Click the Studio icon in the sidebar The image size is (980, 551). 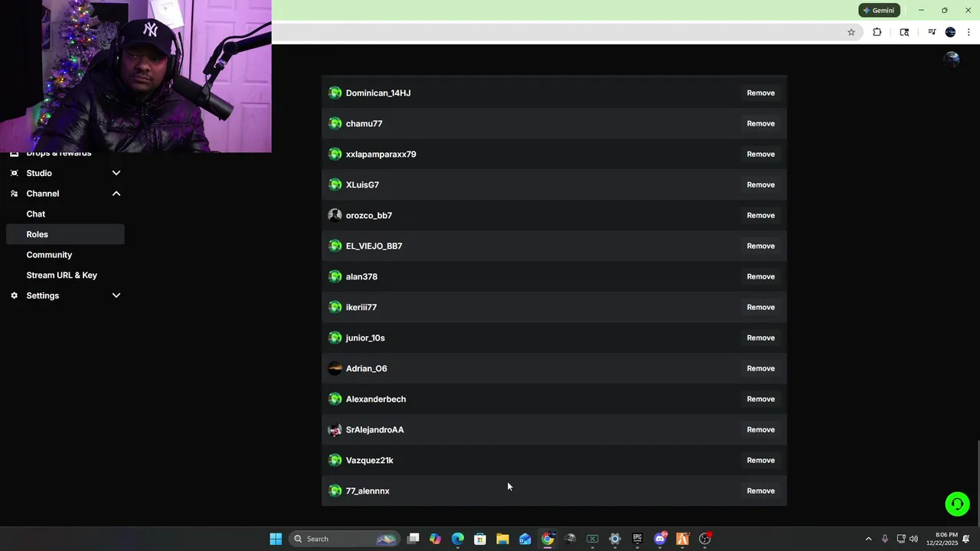14,173
